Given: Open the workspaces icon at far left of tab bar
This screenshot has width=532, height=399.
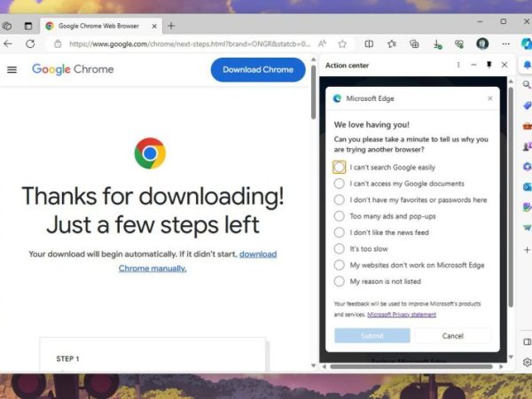Looking at the screenshot, I should click(7, 26).
